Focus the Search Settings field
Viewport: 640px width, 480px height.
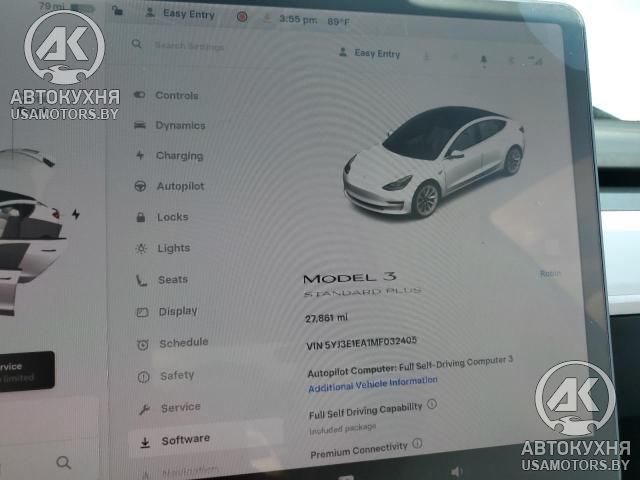[x=189, y=46]
